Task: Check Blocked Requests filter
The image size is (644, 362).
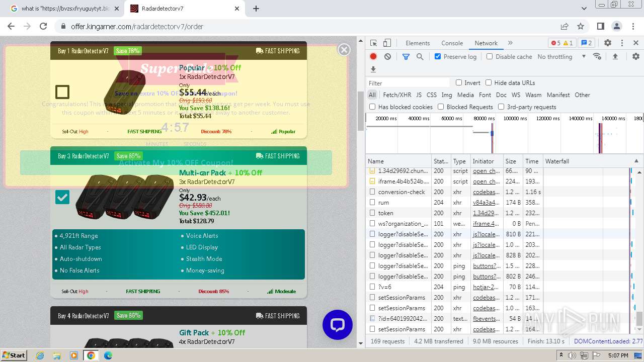Action: pyautogui.click(x=441, y=107)
